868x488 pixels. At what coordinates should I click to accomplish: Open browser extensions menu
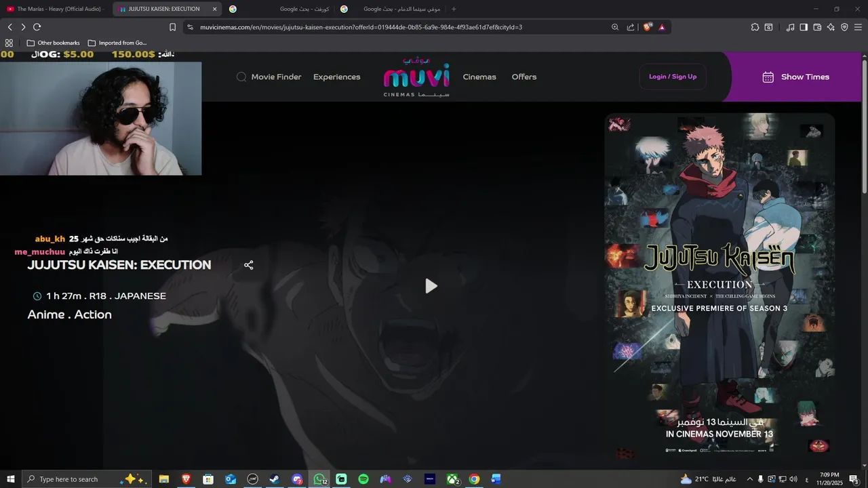pyautogui.click(x=755, y=27)
